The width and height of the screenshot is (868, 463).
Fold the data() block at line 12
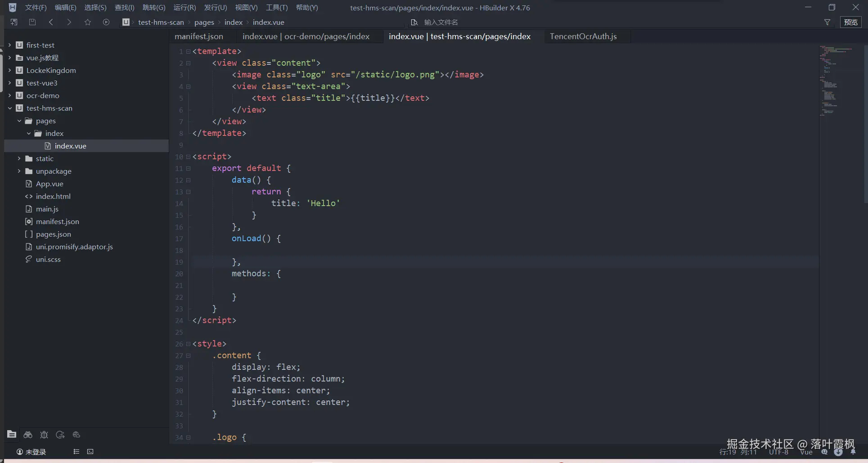(188, 180)
